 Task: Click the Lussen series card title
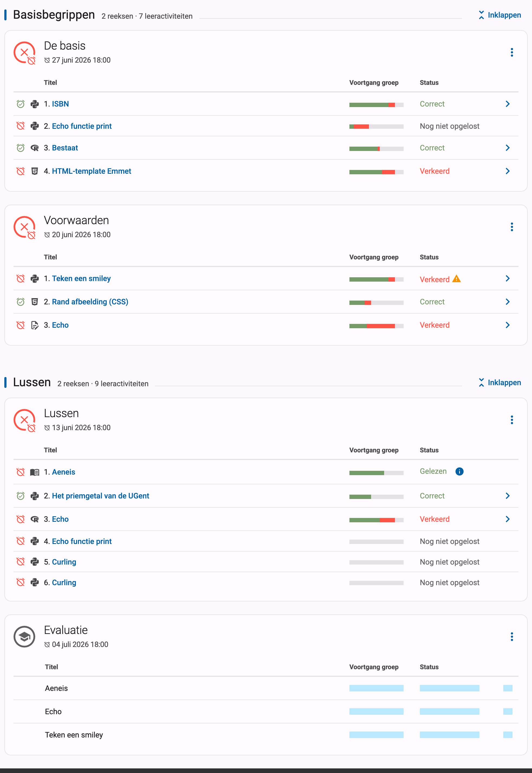click(x=61, y=413)
